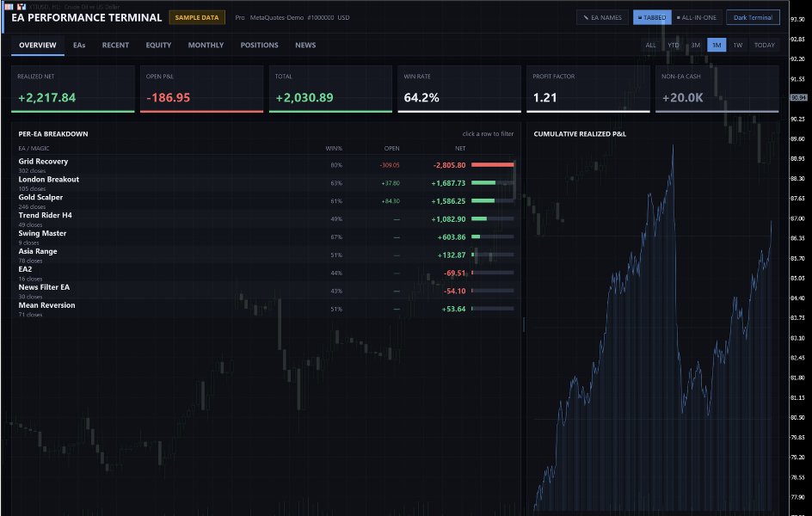Click the TABBED layout icon

[x=640, y=17]
